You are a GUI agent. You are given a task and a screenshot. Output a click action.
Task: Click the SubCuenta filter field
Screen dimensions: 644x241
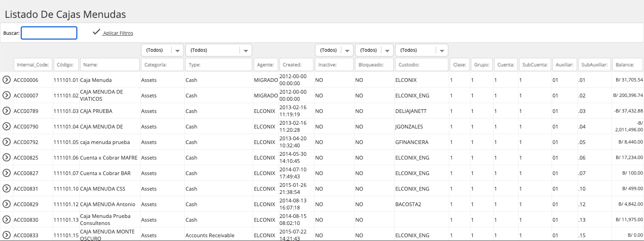(x=535, y=64)
